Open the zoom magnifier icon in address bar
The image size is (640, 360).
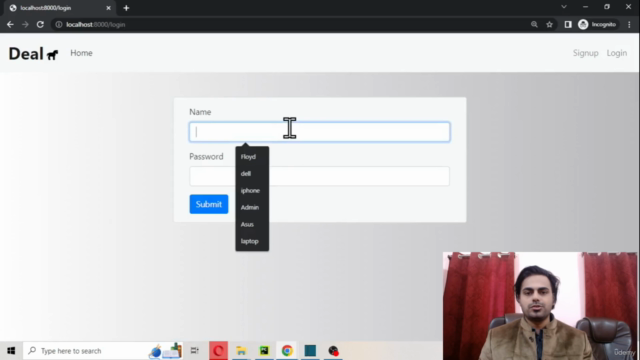(x=534, y=24)
